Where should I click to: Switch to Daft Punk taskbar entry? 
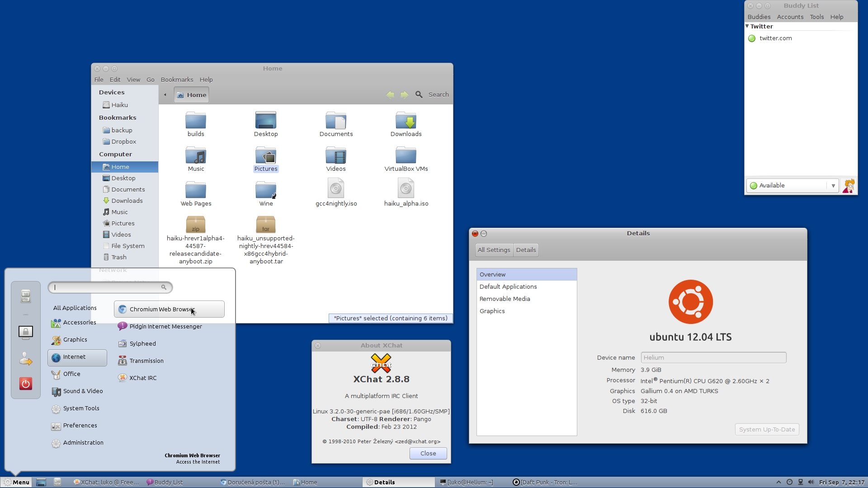(545, 482)
